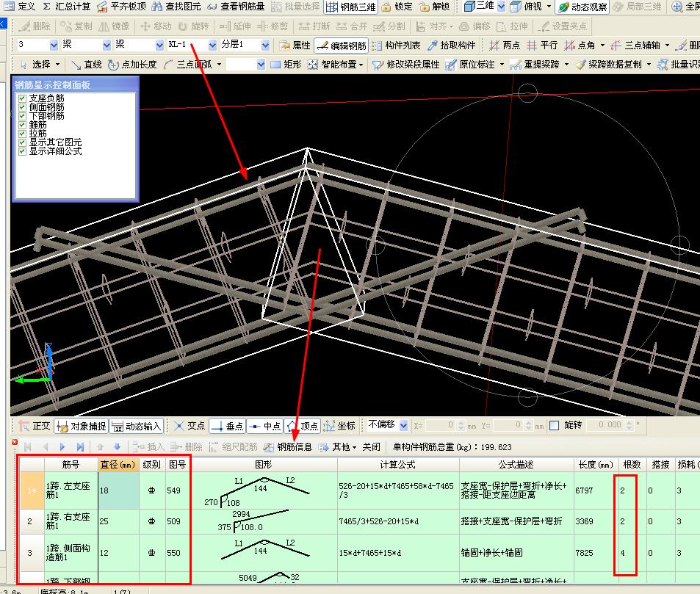Uncheck 拉筋 tie bar display option
The height and width of the screenshot is (594, 700).
click(x=22, y=134)
